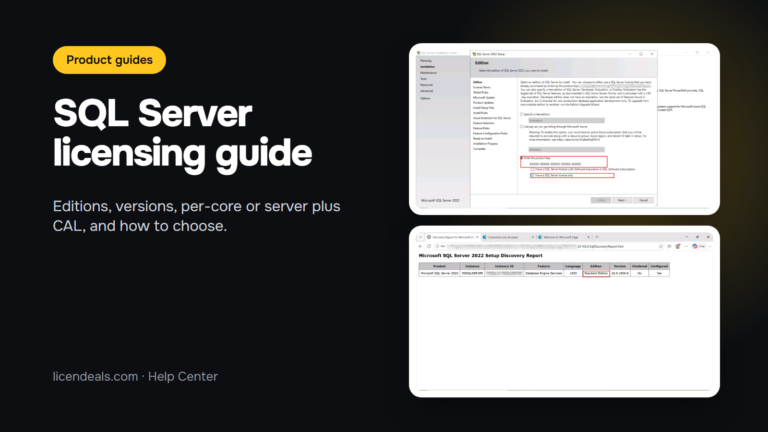
Task: Close the SQL Server Setup dialog window
Action: point(652,54)
